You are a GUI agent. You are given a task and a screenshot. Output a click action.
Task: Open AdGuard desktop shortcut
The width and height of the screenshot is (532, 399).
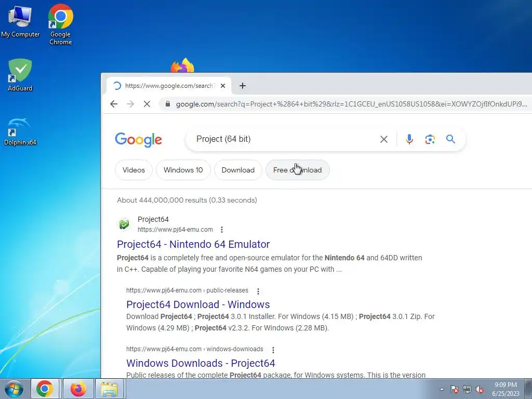point(20,75)
